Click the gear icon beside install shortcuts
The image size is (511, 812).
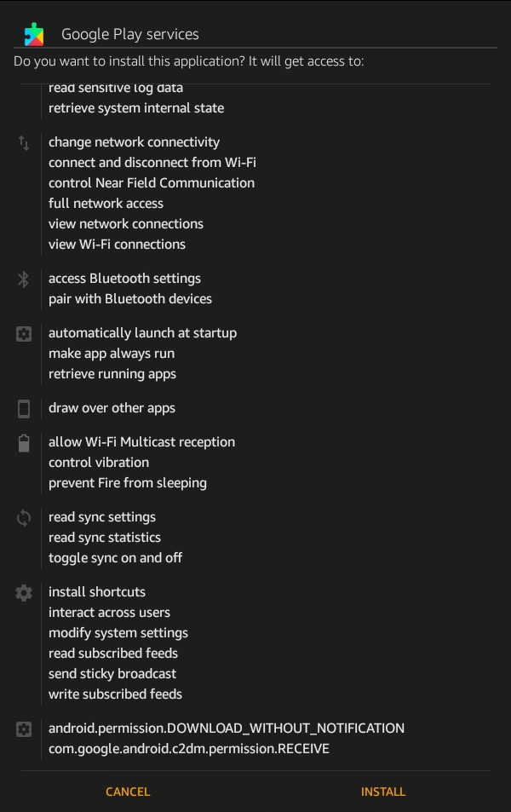[24, 593]
